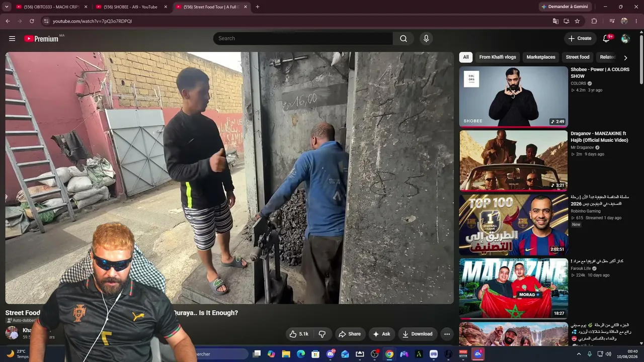Like the video (5.1k)
644x362 pixels.
coord(299,334)
